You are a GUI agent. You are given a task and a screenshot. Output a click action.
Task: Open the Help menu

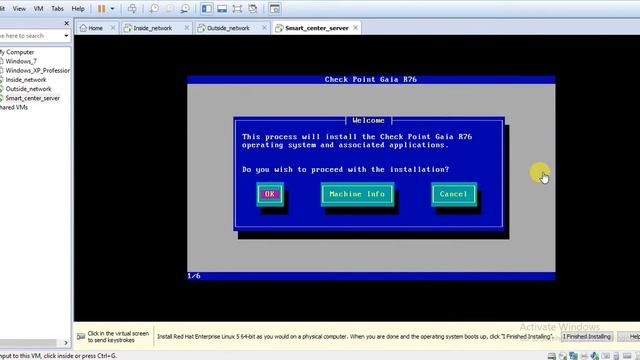(78, 8)
